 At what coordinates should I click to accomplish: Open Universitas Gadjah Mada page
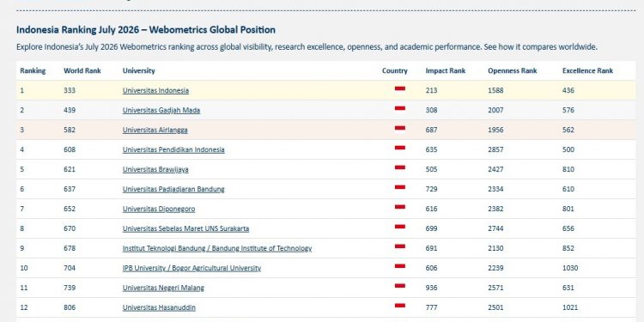pos(161,110)
